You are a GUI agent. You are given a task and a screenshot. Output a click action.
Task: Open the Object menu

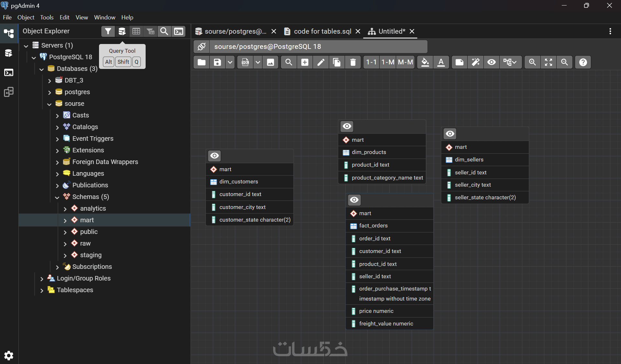(x=26, y=17)
